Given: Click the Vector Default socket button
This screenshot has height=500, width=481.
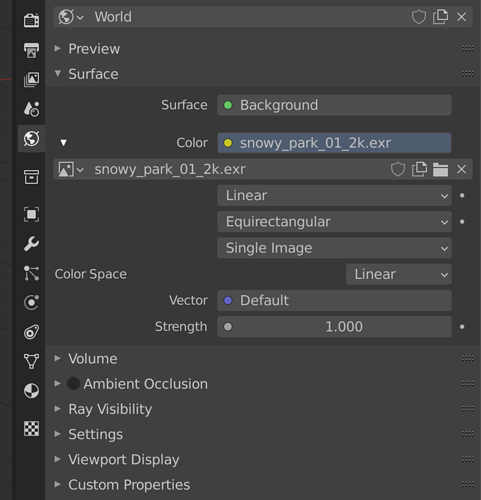Looking at the screenshot, I should click(x=334, y=301).
